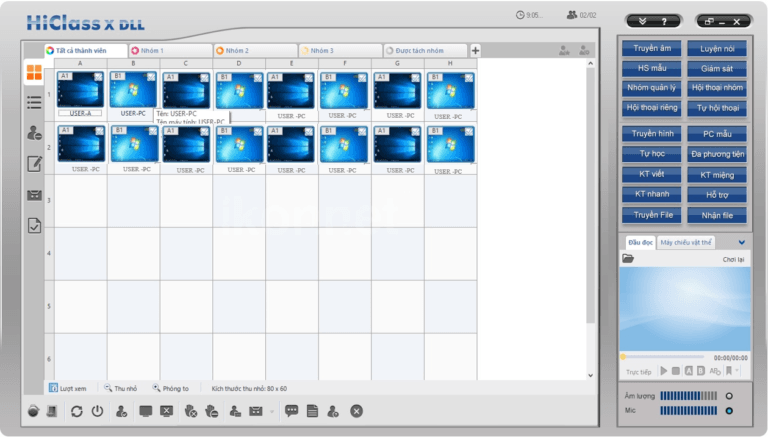Click the circled X cancel icon in toolbar

coord(357,411)
